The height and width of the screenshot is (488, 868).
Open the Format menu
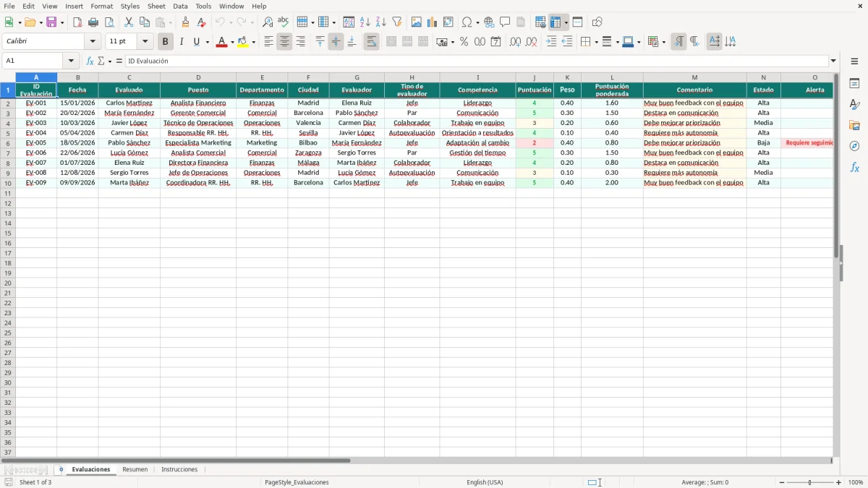pos(102,6)
